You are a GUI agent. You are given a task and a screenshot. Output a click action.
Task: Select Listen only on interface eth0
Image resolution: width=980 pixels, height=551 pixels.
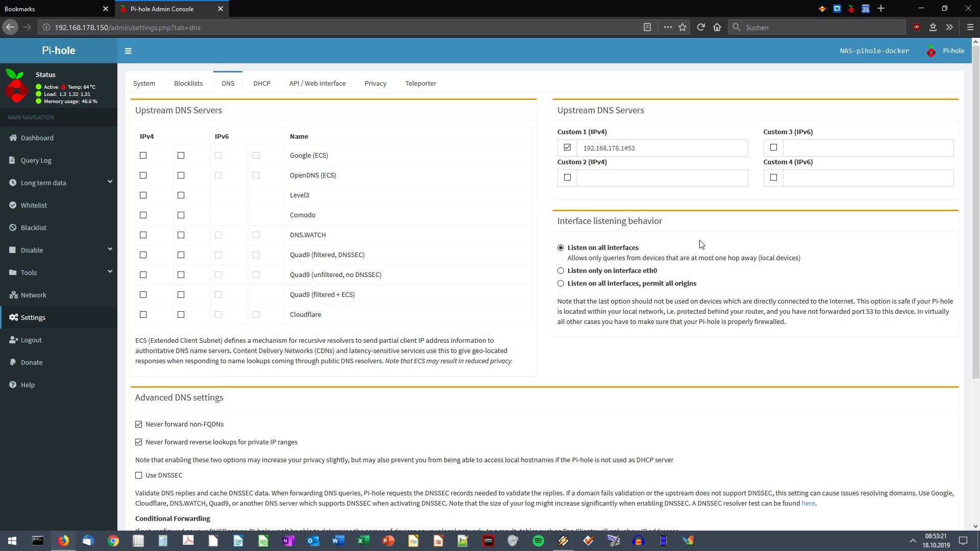[x=560, y=271]
